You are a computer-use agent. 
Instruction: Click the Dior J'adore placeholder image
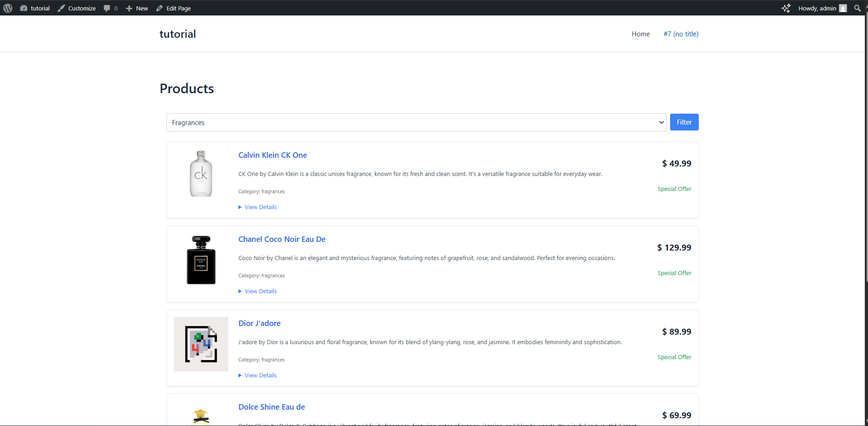[201, 344]
